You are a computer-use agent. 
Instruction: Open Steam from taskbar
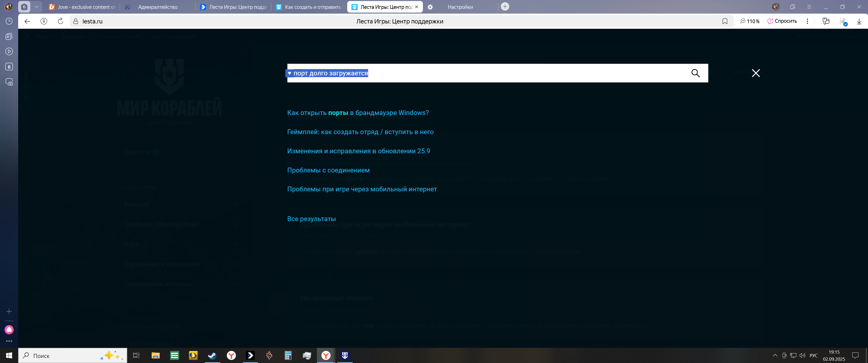click(212, 356)
